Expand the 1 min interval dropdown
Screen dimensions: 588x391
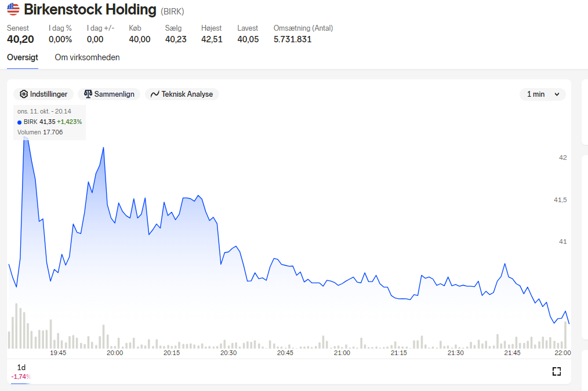coord(543,94)
